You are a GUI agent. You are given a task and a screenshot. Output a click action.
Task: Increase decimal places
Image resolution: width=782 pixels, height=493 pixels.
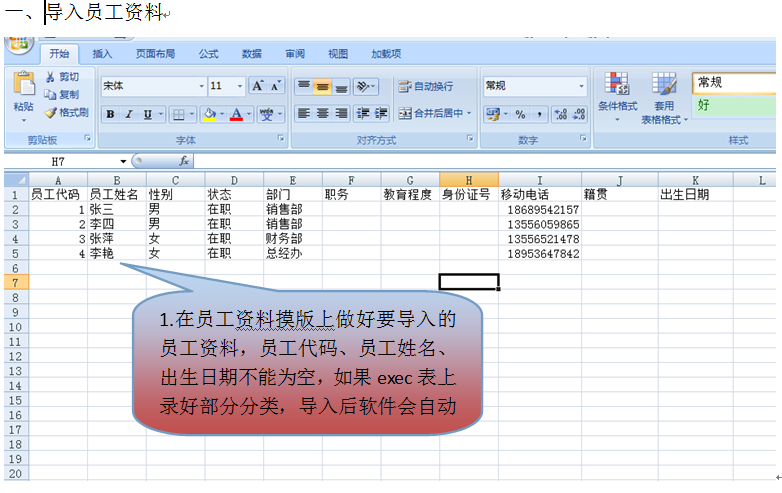561,114
